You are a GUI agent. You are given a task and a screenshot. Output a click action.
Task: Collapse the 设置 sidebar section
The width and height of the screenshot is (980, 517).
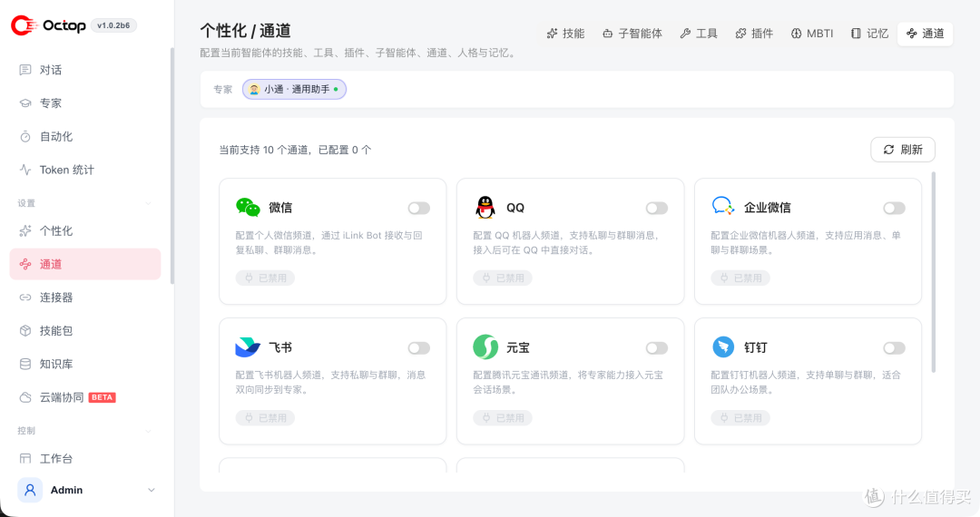pos(148,203)
